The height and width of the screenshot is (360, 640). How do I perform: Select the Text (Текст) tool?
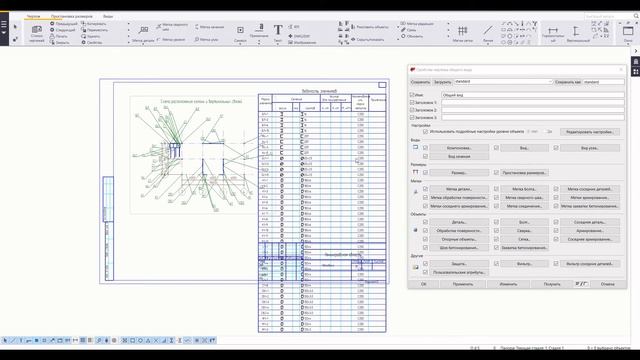[x=278, y=33]
